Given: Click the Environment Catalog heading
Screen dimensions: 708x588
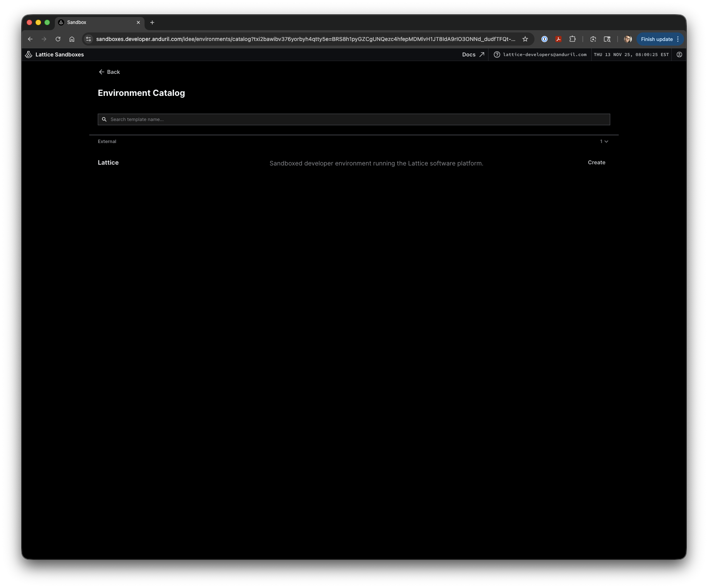Looking at the screenshot, I should point(141,93).
